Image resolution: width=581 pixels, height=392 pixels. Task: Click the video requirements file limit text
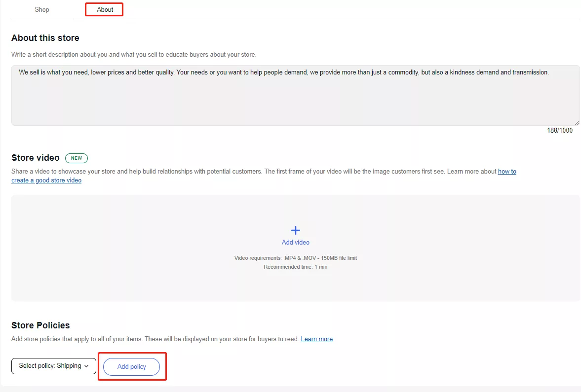295,258
